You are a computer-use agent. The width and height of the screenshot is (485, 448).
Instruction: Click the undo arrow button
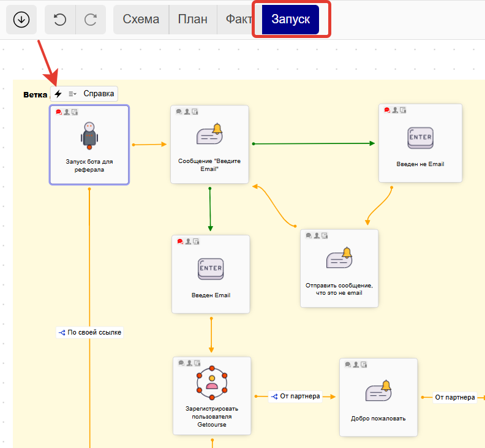60,20
